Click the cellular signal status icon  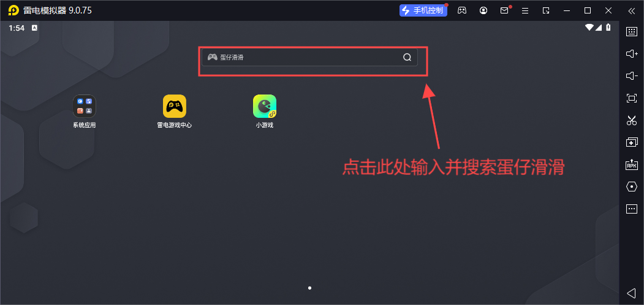(x=599, y=28)
